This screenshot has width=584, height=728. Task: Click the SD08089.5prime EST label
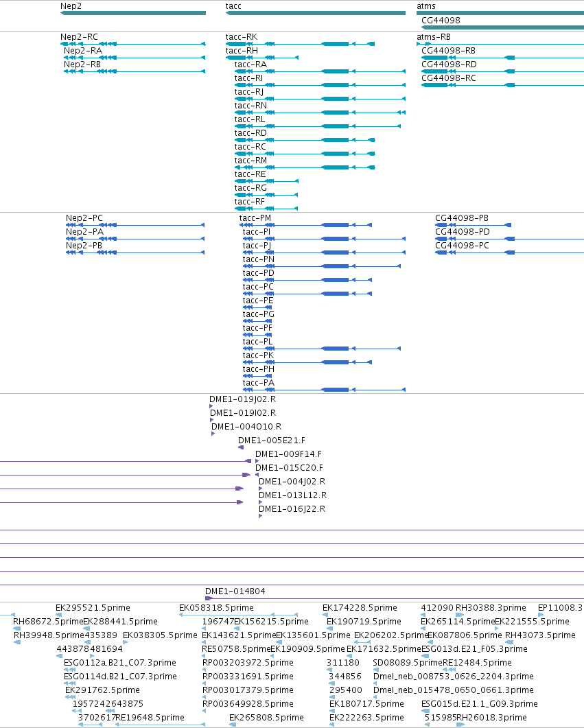[x=407, y=663]
